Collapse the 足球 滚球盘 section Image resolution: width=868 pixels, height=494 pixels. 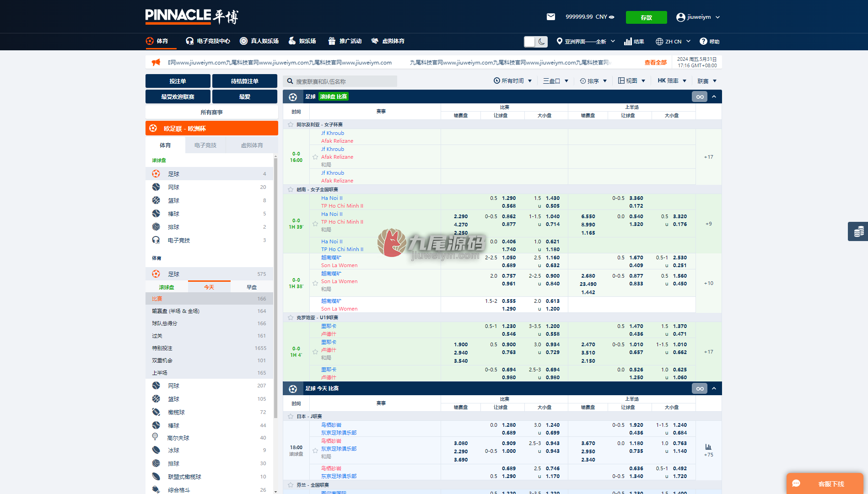point(714,97)
